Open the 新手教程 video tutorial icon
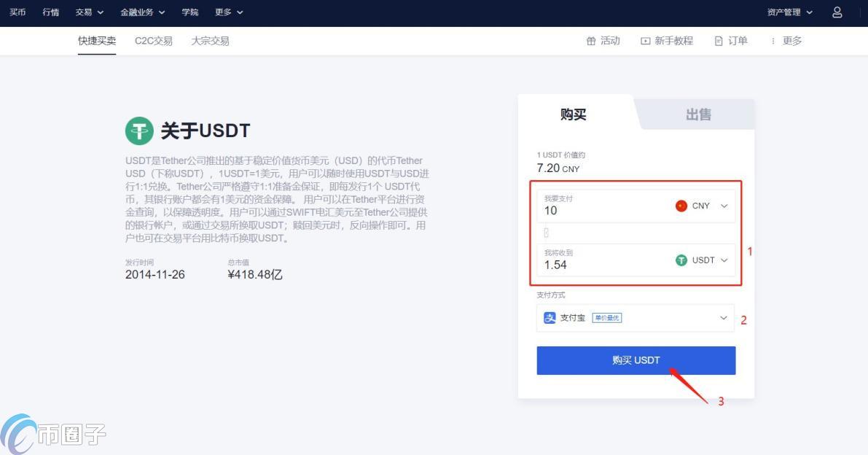This screenshot has height=455, width=868. tap(644, 41)
